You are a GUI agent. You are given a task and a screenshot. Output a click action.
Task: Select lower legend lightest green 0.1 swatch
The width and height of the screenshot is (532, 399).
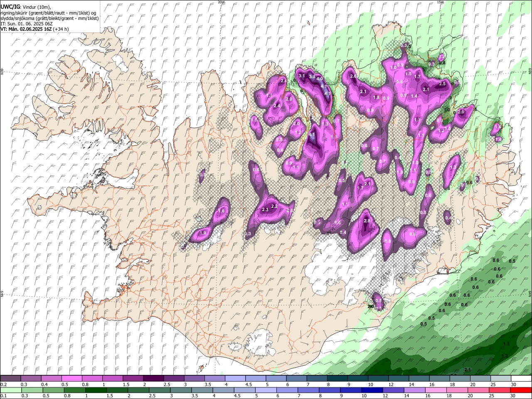coord(11,390)
